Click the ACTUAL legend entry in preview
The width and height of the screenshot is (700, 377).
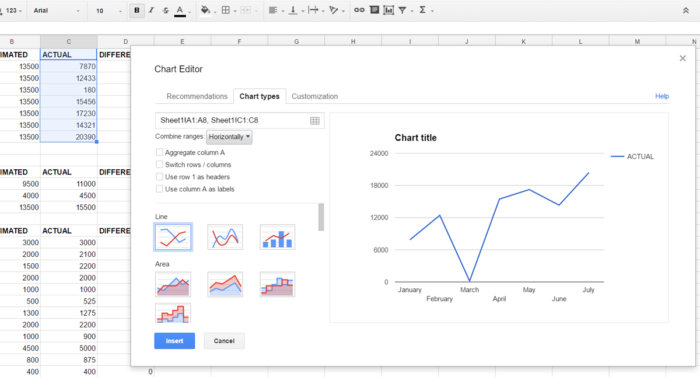coord(632,156)
